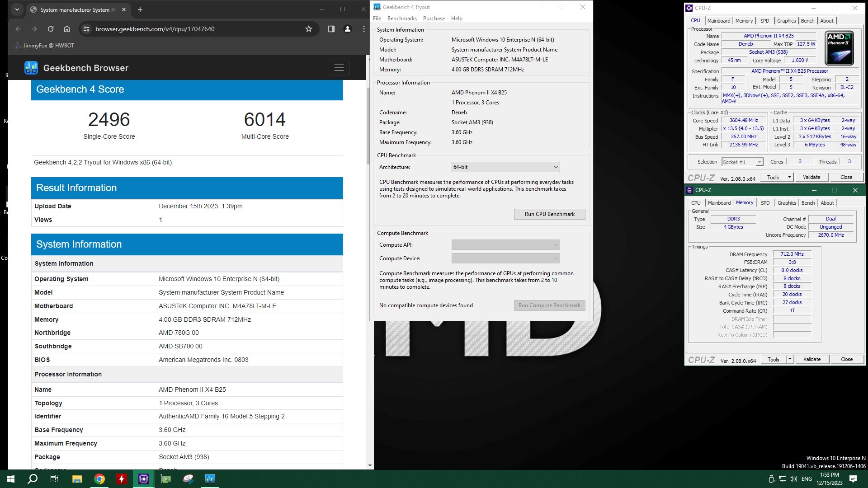Open clock and date in system tray

point(830,479)
